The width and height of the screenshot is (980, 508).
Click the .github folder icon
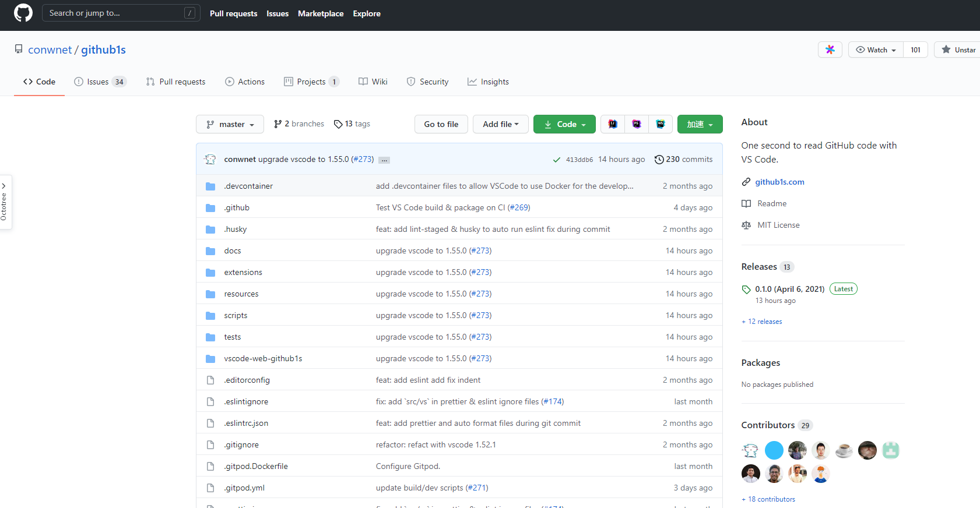tap(210, 208)
